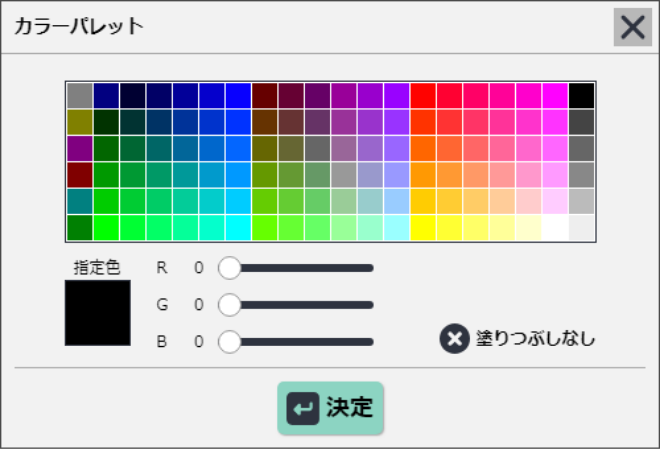This screenshot has width=660, height=449.
Task: Pick the gray swatch at top-left corner
Action: (80, 96)
